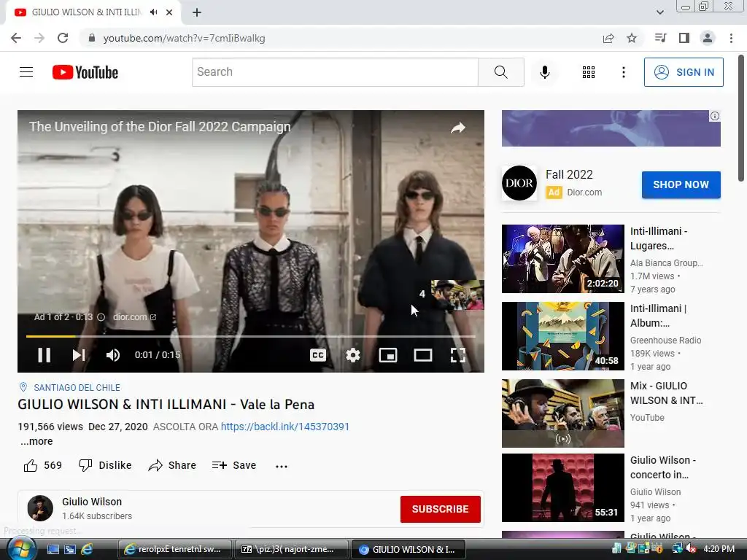Click the magnifier search button
The image size is (747, 560).
[501, 72]
